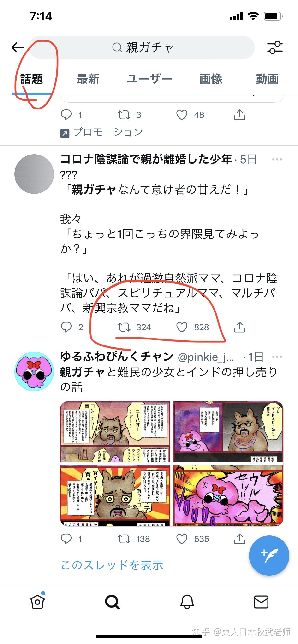
Task: Compose a new tweet with floating button
Action: point(269,556)
